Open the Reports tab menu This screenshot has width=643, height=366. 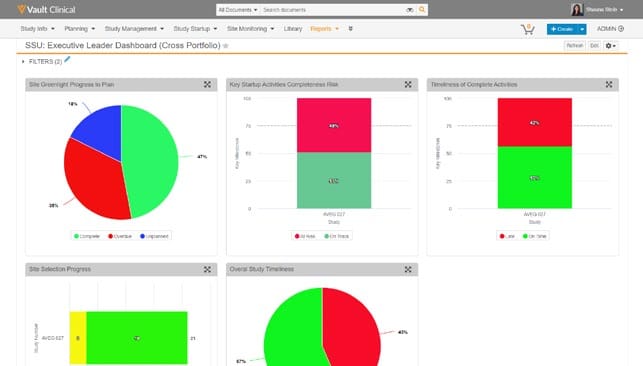pyautogui.click(x=324, y=29)
